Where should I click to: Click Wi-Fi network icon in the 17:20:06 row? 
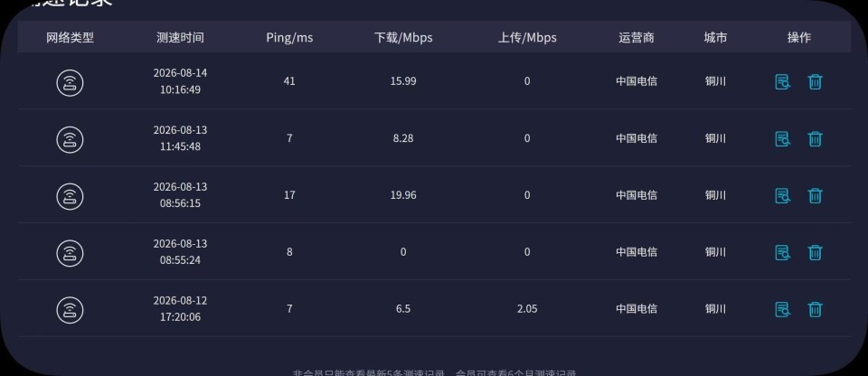tap(70, 310)
